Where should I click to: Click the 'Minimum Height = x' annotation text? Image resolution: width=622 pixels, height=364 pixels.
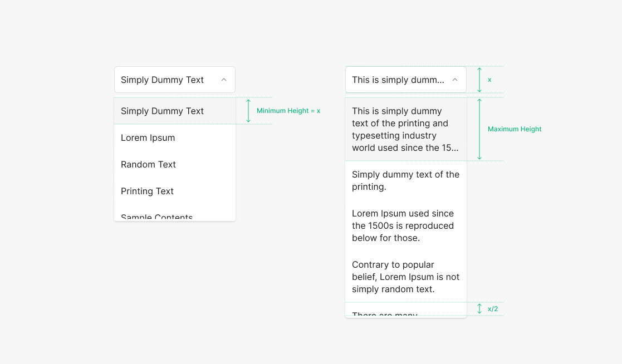pos(288,111)
